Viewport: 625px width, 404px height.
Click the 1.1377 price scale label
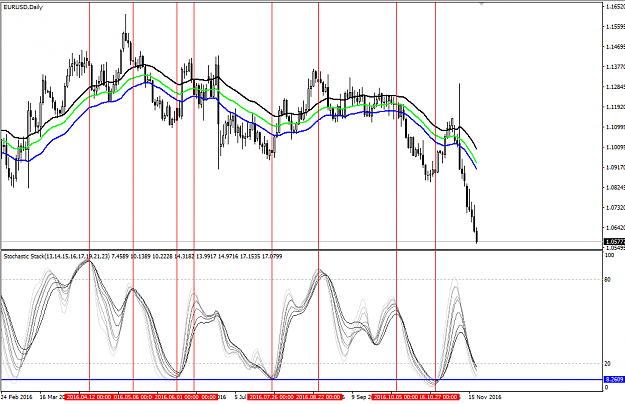pyautogui.click(x=615, y=67)
